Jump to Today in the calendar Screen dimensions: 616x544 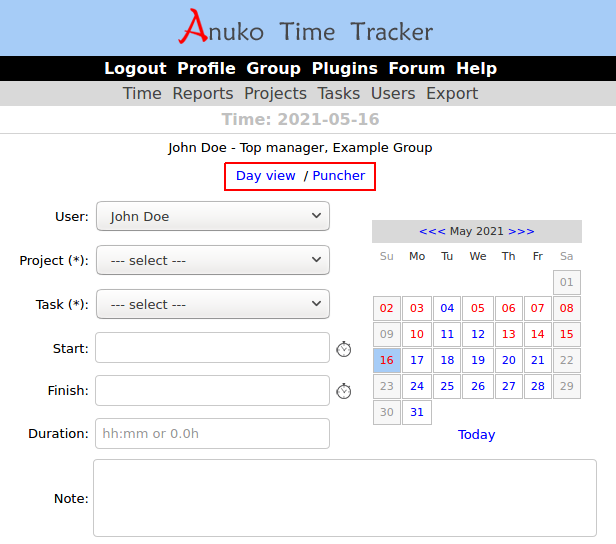[477, 434]
